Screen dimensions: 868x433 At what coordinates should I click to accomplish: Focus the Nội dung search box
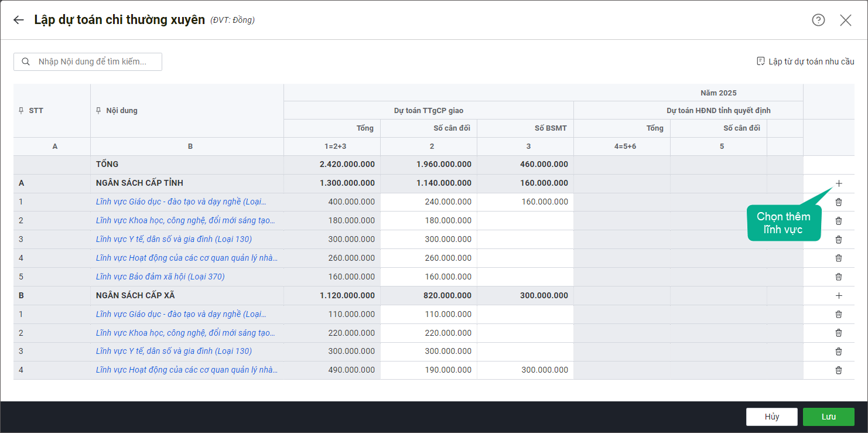tap(94, 62)
